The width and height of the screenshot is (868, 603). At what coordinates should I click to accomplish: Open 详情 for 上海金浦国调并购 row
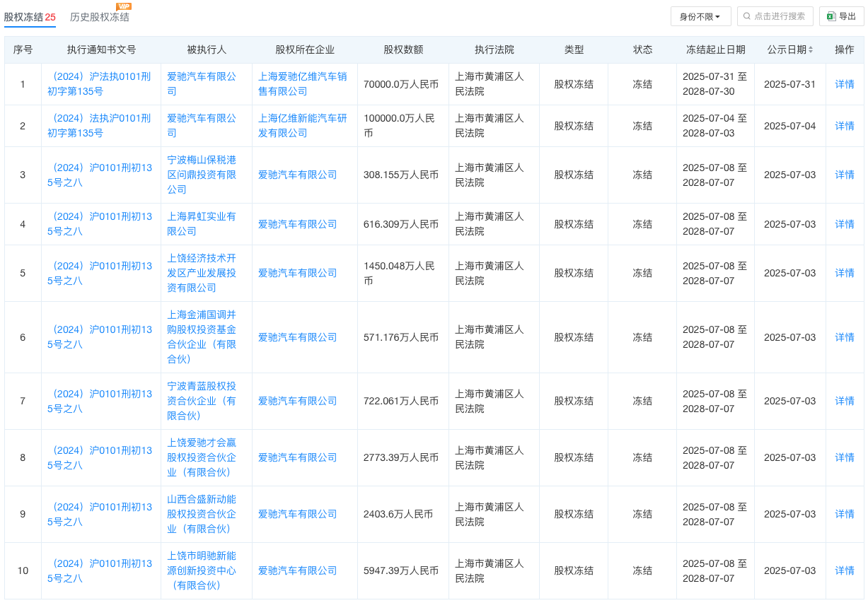click(x=845, y=337)
